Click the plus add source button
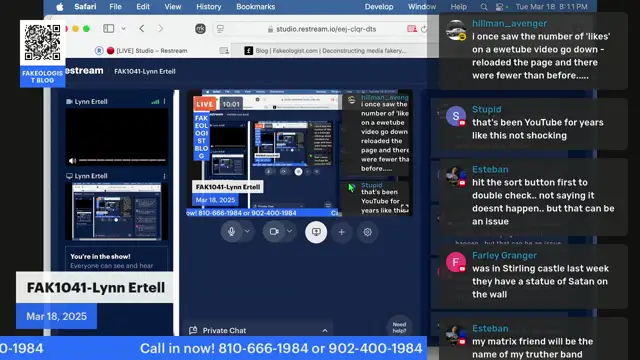The height and width of the screenshot is (360, 640). 342,232
